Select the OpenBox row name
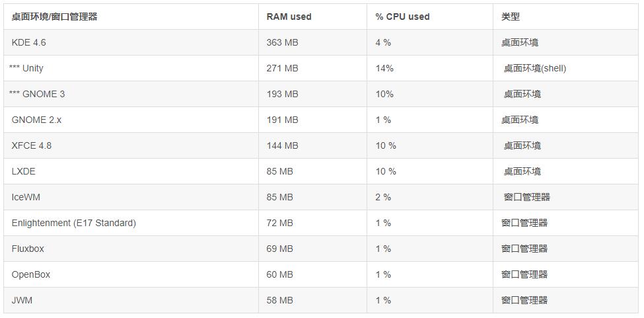Image resolution: width=644 pixels, height=318 pixels. point(31,274)
